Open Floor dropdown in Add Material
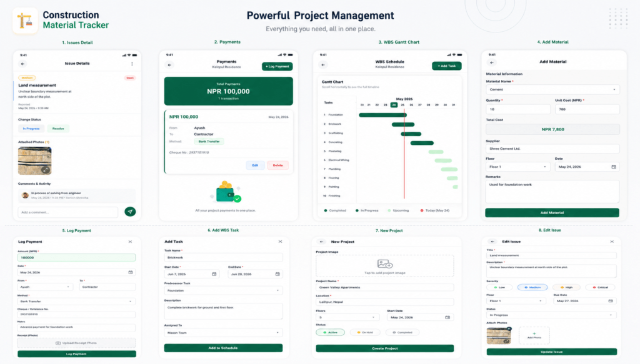This screenshot has width=640, height=364. pos(517,167)
